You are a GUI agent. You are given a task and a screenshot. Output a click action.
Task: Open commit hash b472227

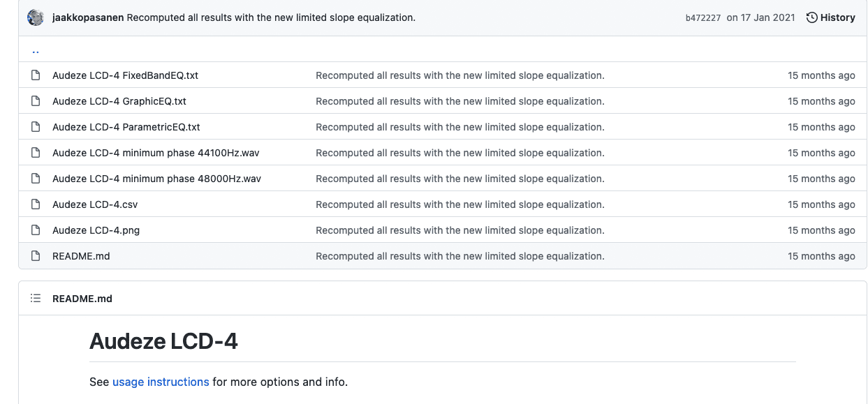(703, 18)
